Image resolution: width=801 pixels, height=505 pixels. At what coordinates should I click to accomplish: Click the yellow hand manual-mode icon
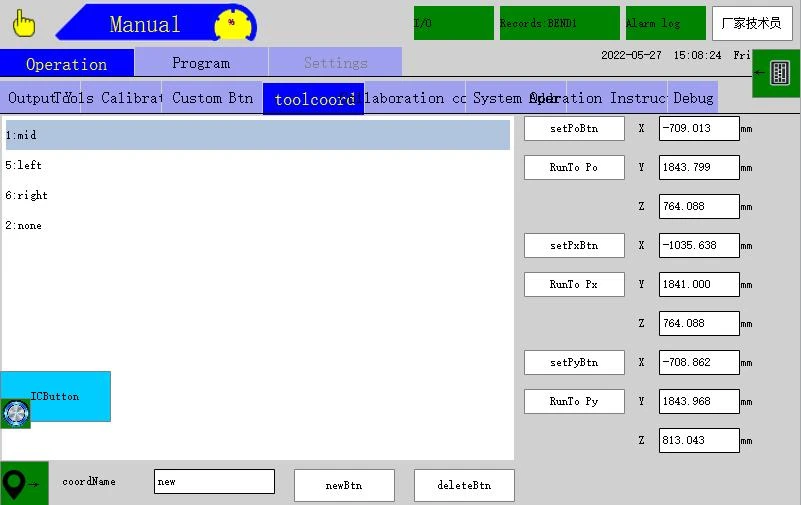pos(23,23)
